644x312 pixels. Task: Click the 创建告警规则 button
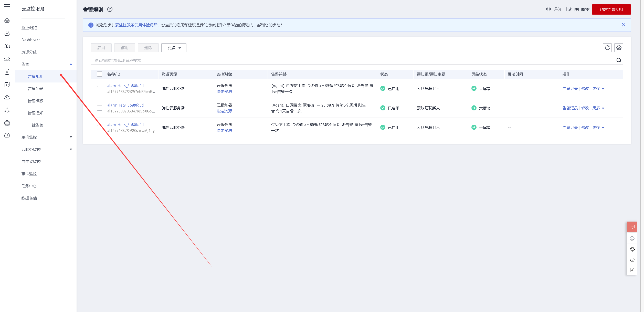click(x=611, y=9)
